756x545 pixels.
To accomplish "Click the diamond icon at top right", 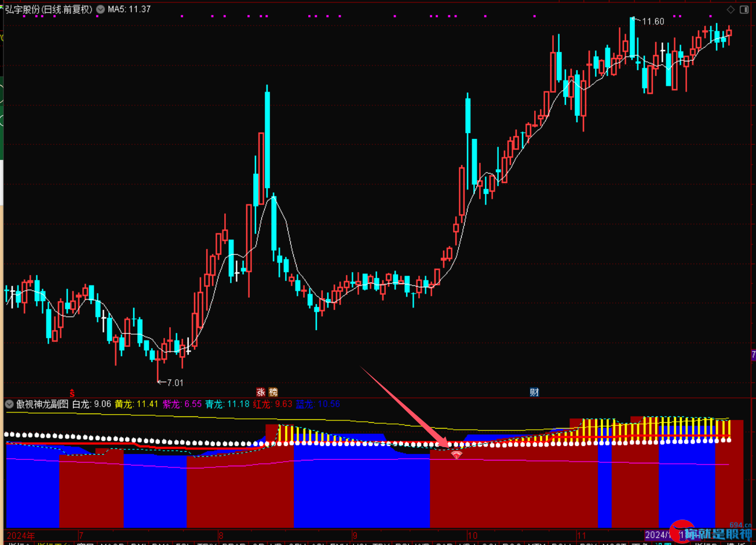I will 731,9.
